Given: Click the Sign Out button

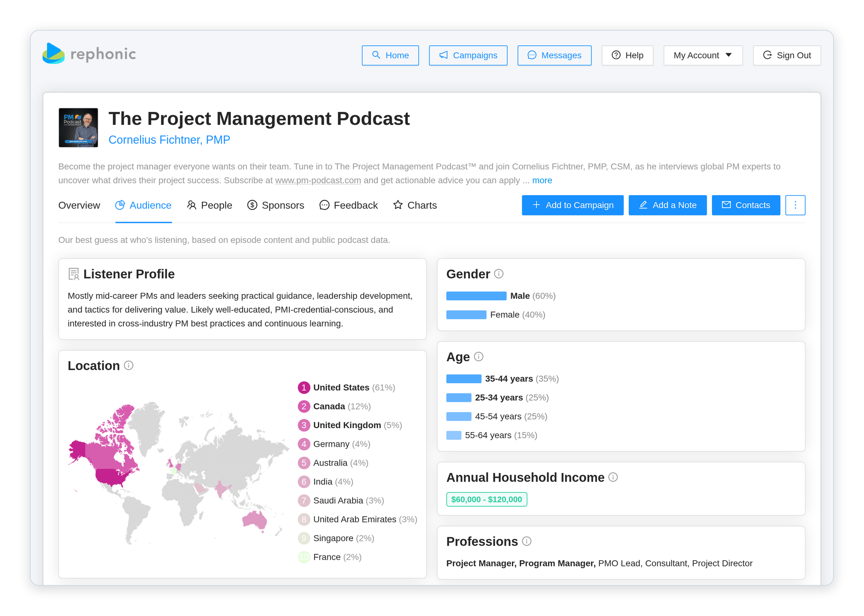Looking at the screenshot, I should [787, 55].
